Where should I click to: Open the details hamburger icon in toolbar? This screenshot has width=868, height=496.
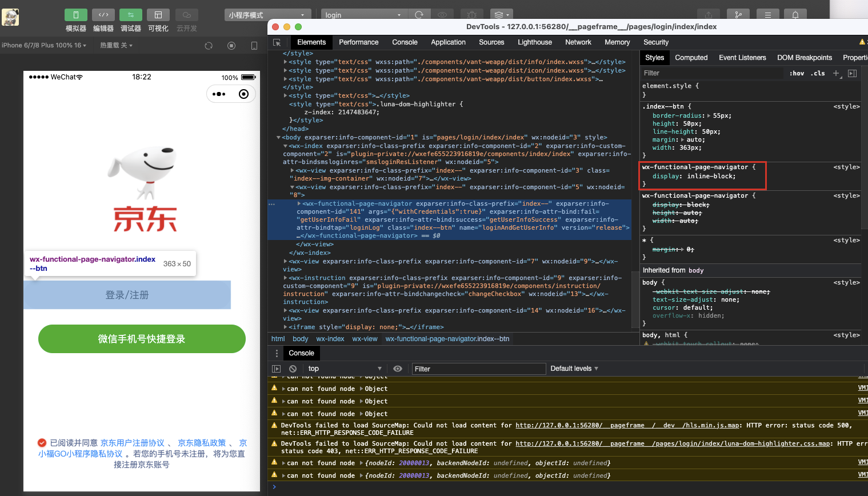pyautogui.click(x=767, y=15)
